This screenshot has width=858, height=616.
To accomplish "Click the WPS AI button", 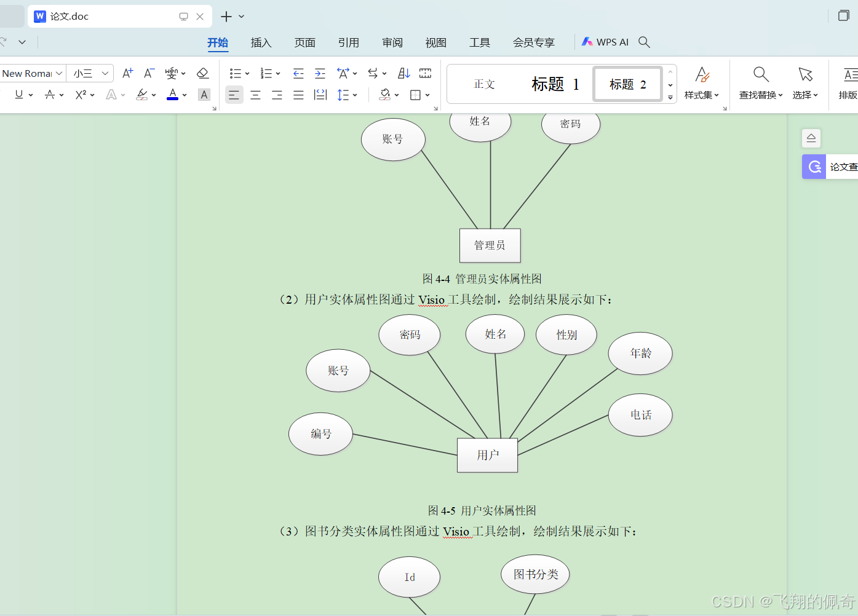I will pos(605,42).
